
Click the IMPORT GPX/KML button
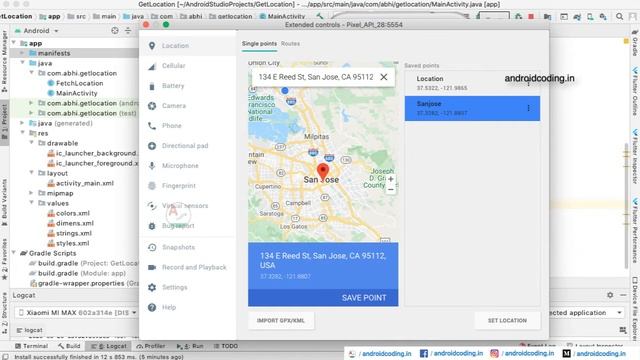(x=281, y=321)
